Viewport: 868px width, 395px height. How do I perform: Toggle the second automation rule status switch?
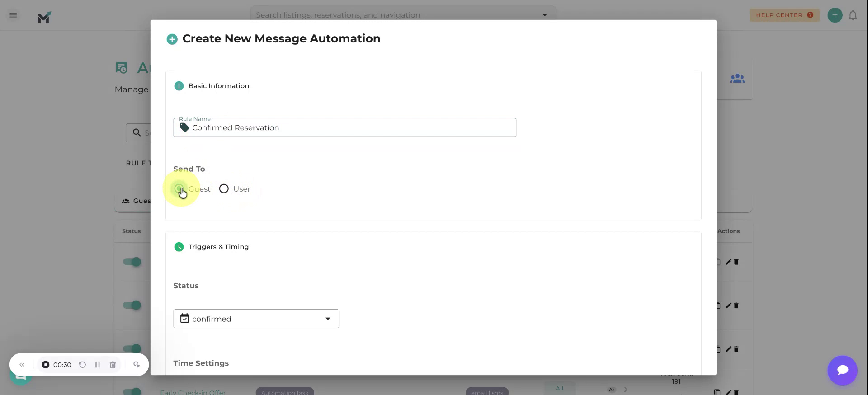click(x=132, y=305)
